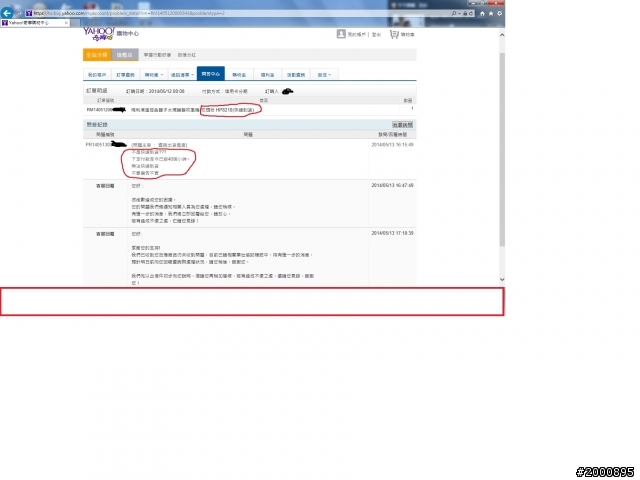Open the activity inquiry tab
Screen dimensions: 640x480
coord(296,75)
